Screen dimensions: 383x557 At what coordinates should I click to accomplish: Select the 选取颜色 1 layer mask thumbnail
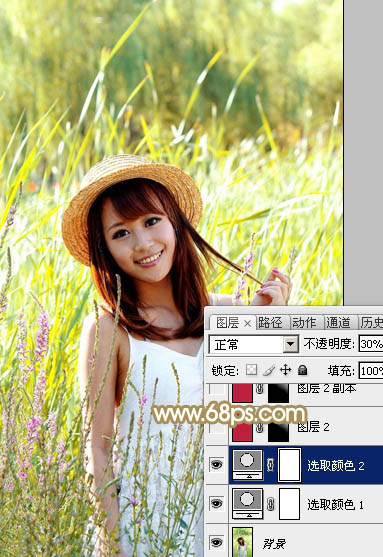(x=289, y=503)
